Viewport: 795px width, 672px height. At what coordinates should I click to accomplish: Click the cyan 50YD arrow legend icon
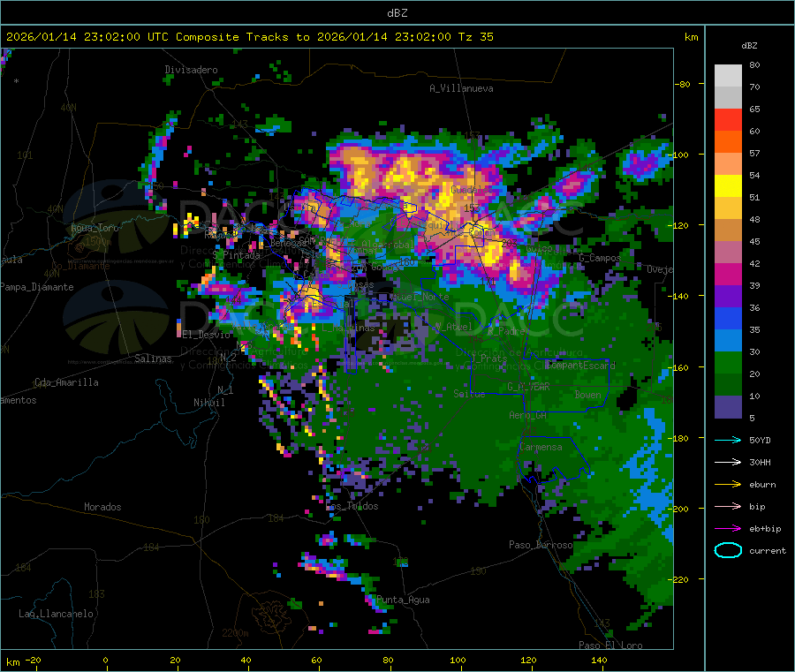click(x=728, y=440)
